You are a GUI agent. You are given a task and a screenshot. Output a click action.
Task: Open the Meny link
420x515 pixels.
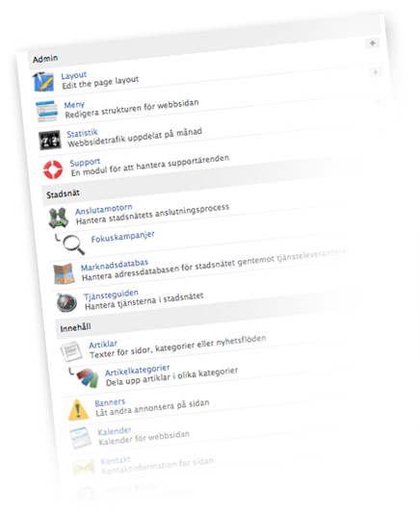coord(74,105)
